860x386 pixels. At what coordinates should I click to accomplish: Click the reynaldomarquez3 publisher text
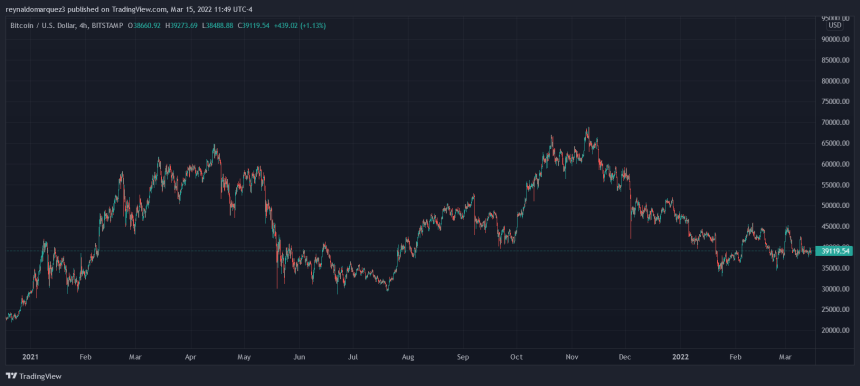point(35,9)
